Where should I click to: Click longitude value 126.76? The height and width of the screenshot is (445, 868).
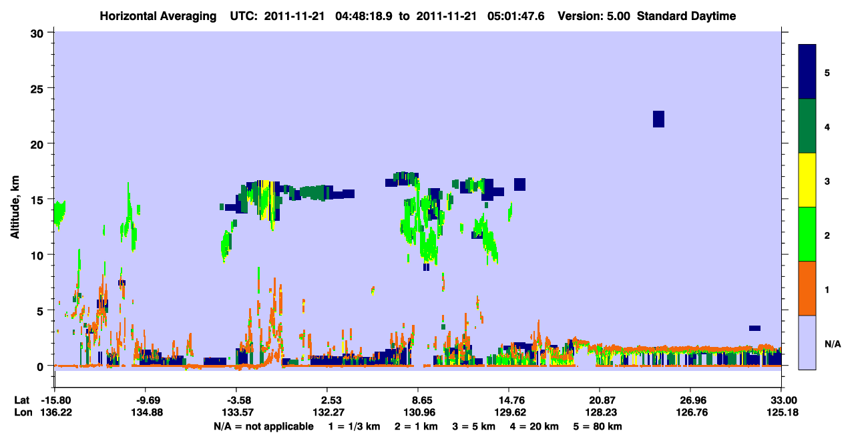click(x=690, y=412)
